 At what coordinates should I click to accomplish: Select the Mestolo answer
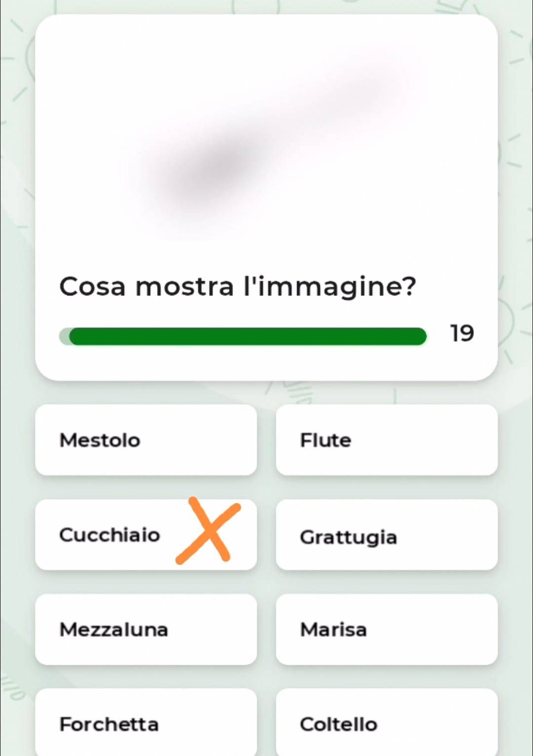tap(146, 440)
